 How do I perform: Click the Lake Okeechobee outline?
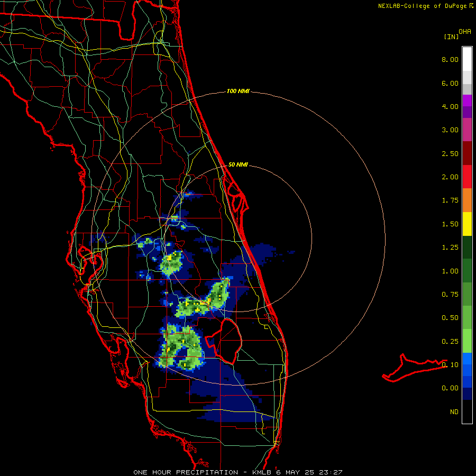(x=224, y=341)
